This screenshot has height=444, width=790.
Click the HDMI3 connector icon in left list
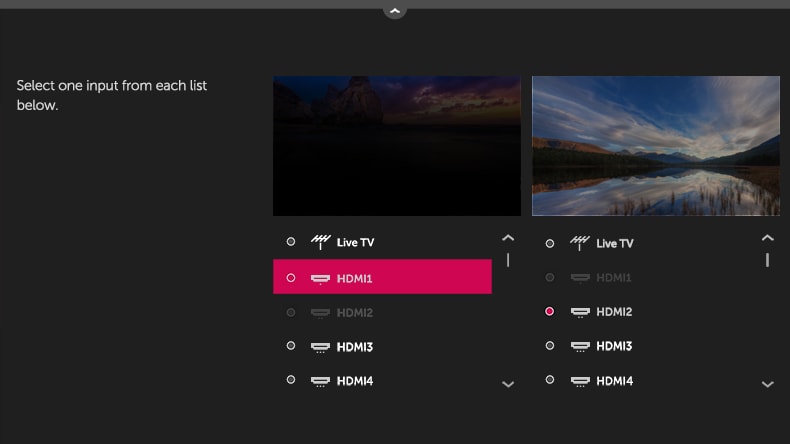tap(320, 347)
